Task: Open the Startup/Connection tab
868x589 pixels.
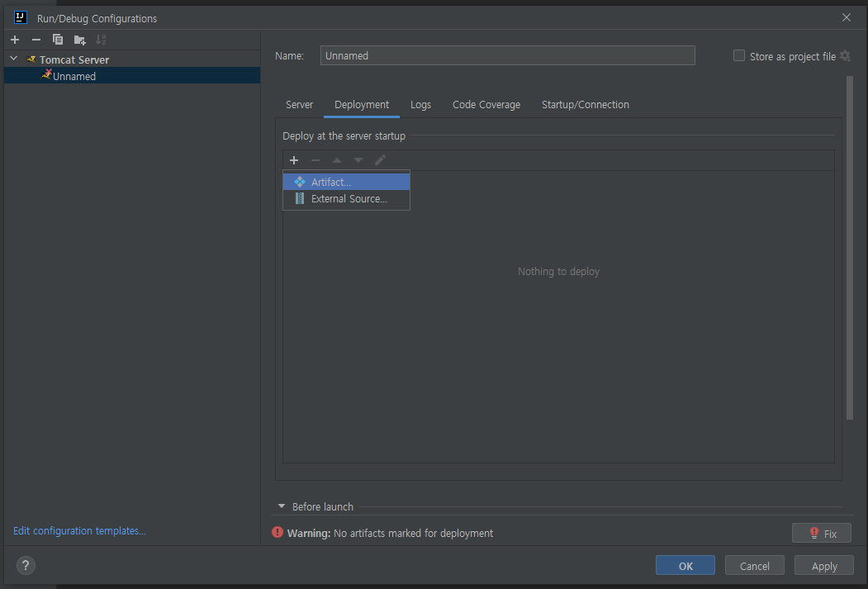Action: [x=585, y=105]
